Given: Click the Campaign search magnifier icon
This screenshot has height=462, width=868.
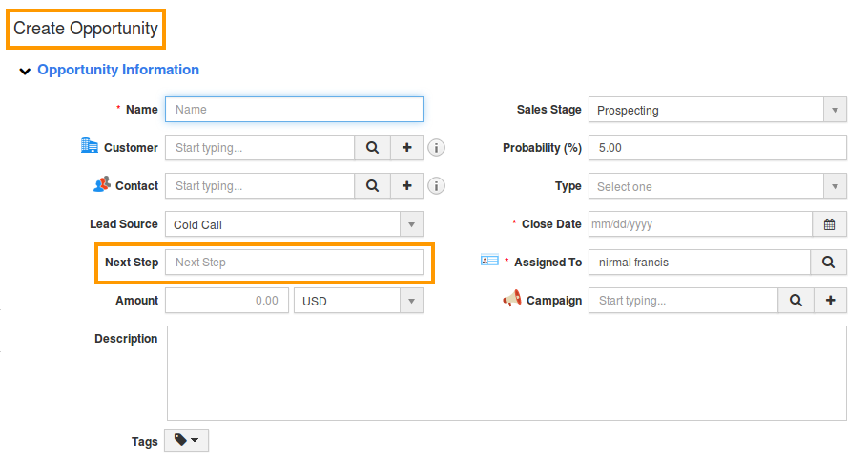Looking at the screenshot, I should coord(796,301).
